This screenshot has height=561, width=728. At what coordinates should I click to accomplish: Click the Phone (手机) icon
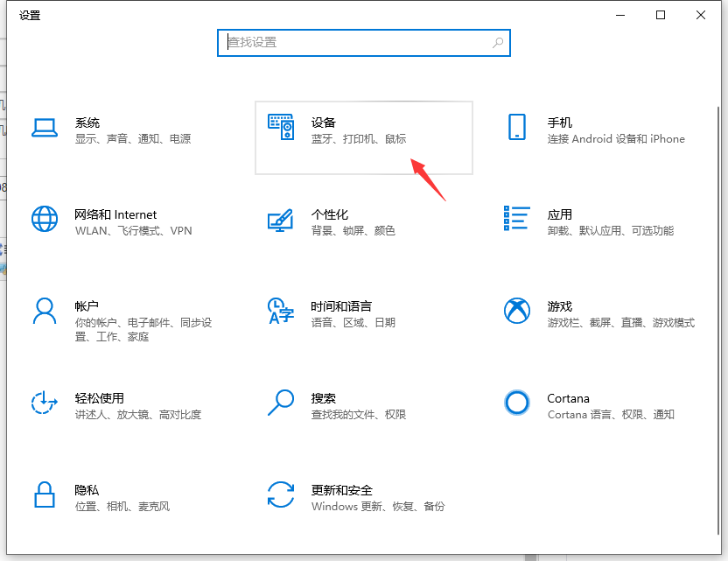(x=517, y=127)
